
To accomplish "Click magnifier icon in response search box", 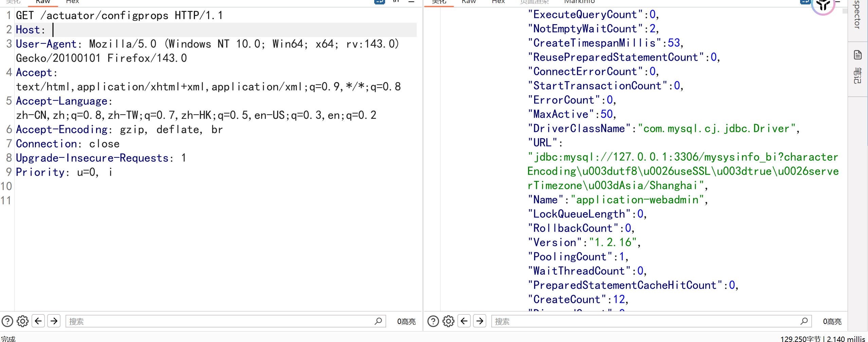I will (804, 321).
